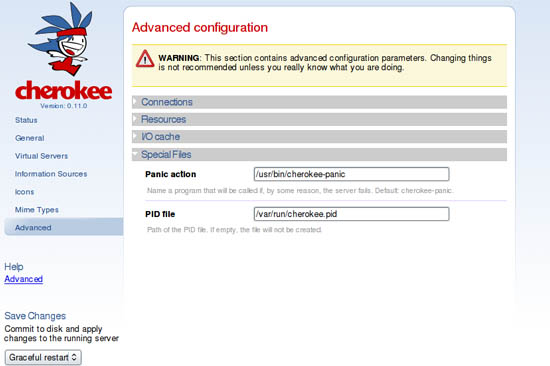Click the cherokee wordmark logo

click(64, 90)
